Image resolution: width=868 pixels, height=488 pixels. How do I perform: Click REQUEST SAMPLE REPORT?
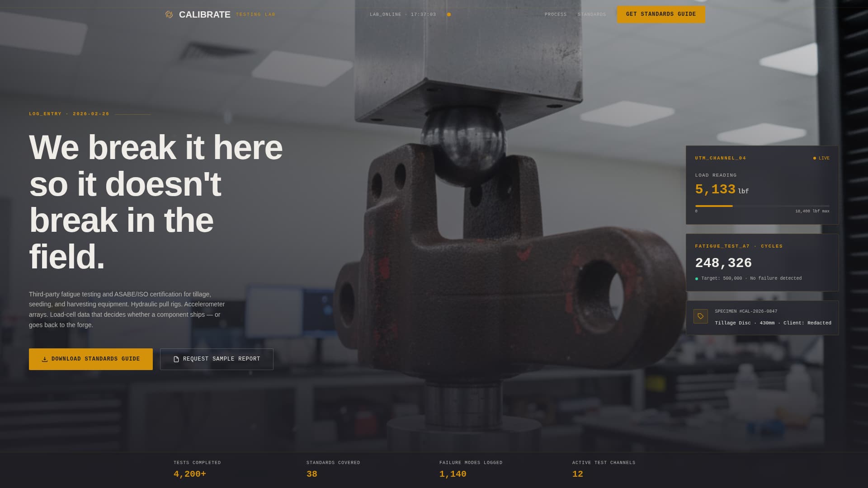click(217, 359)
